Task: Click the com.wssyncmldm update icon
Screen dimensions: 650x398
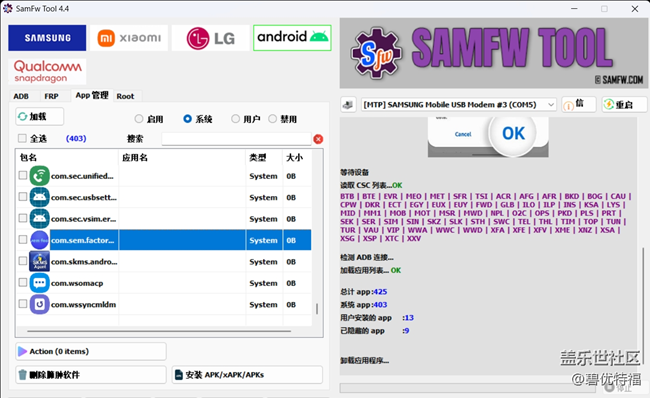Action: tap(39, 304)
